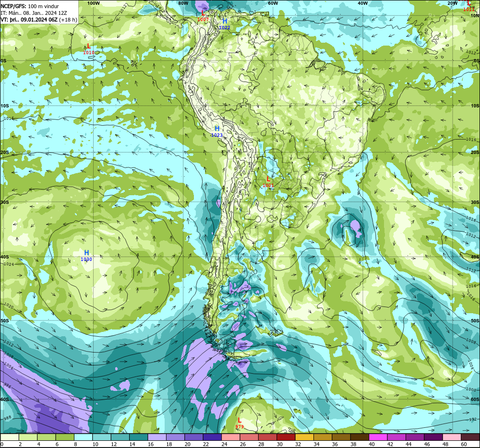Image resolution: width=480 pixels, height=448 pixels.
Task: Pick the 0–2 pale cream legend swatch
Action: 10,437
